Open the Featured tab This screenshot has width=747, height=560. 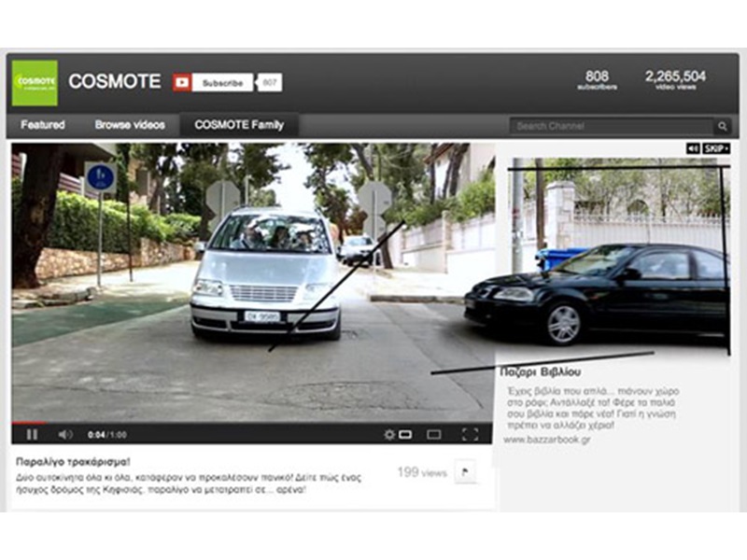[x=43, y=125]
